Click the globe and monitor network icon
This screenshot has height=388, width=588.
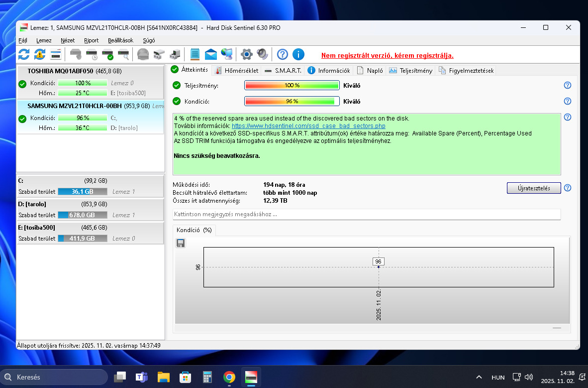coord(226,54)
